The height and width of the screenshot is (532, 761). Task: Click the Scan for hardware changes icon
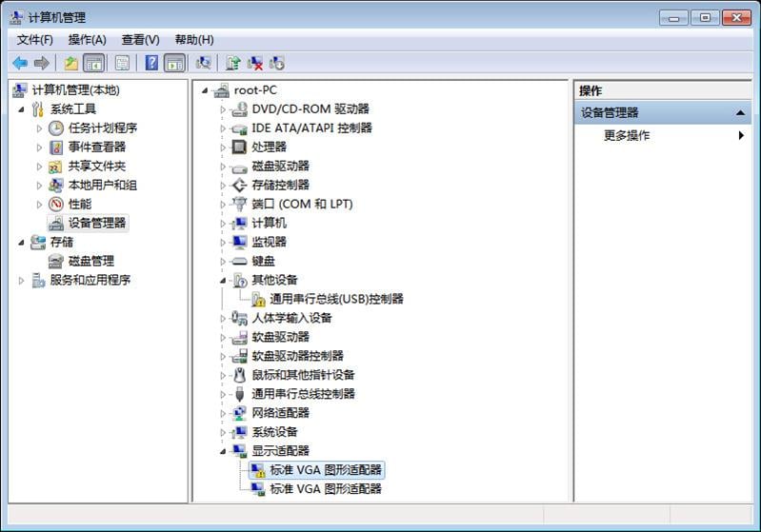click(203, 63)
